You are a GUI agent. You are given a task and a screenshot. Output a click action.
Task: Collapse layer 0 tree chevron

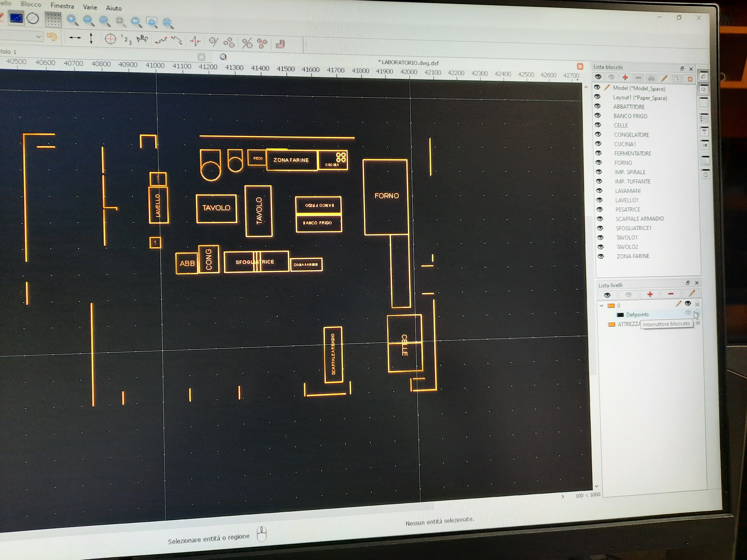[x=602, y=306]
